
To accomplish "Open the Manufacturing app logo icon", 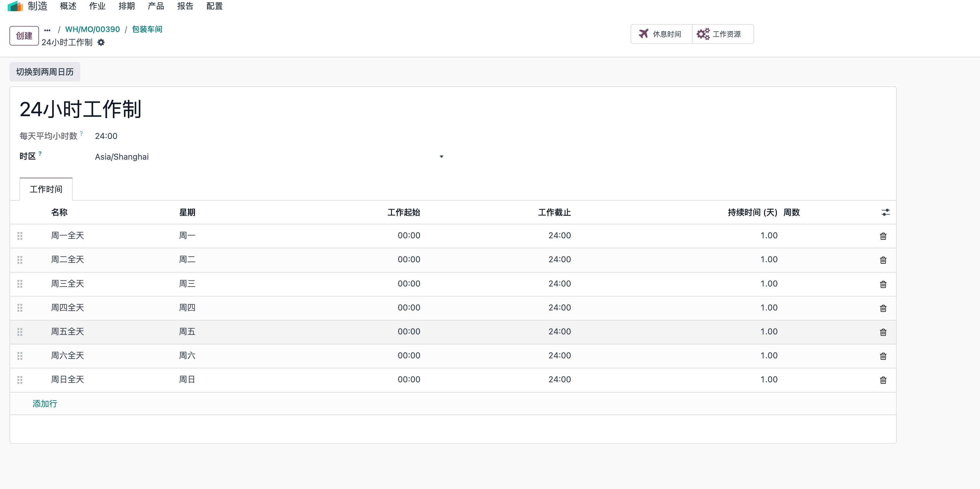I will pos(15,6).
